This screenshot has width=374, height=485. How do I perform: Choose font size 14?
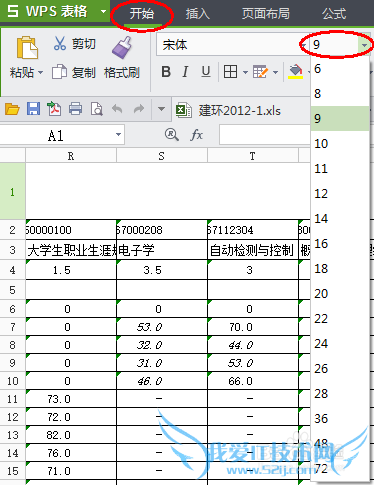[x=340, y=219]
